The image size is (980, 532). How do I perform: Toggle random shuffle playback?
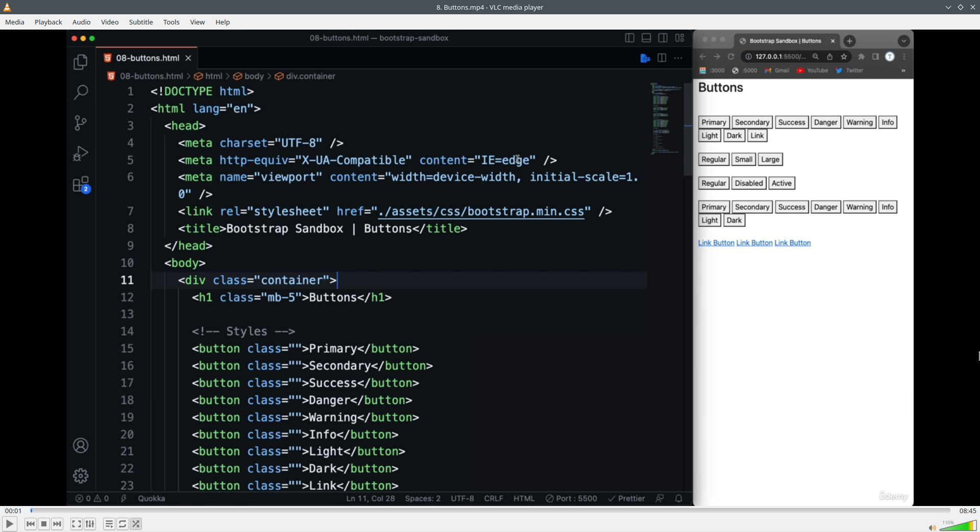[136, 524]
